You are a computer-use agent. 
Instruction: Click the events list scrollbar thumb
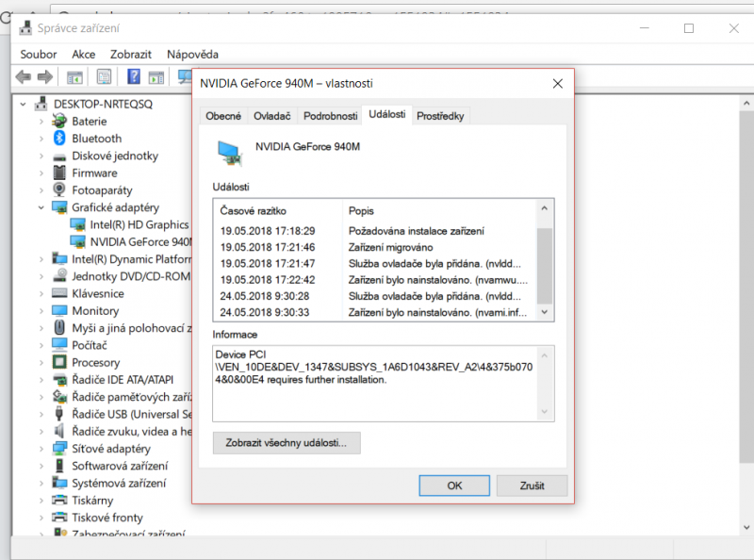pos(545,266)
